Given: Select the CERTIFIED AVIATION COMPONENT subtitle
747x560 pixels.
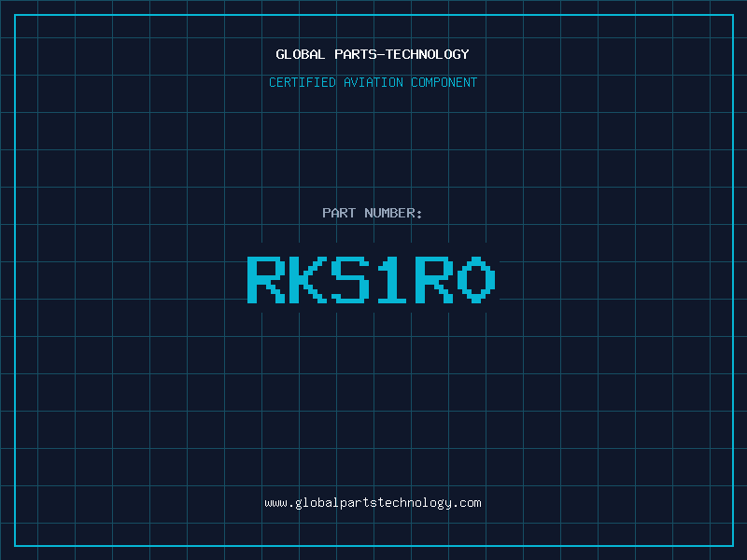Looking at the screenshot, I should pyautogui.click(x=373, y=82).
